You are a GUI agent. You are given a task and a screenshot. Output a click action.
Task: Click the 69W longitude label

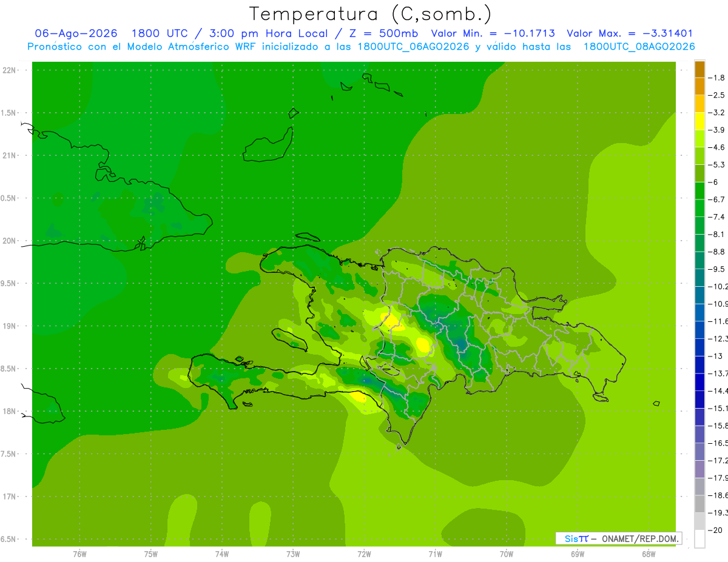pos(578,555)
